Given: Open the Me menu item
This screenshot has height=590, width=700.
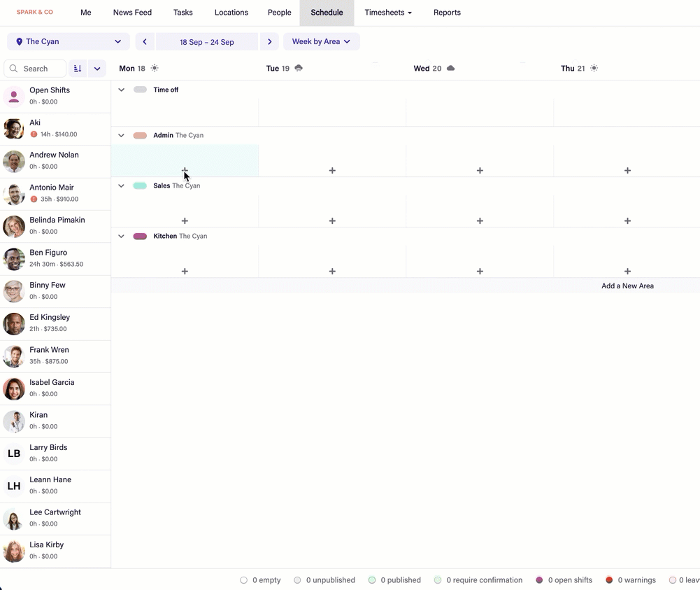Looking at the screenshot, I should [86, 13].
